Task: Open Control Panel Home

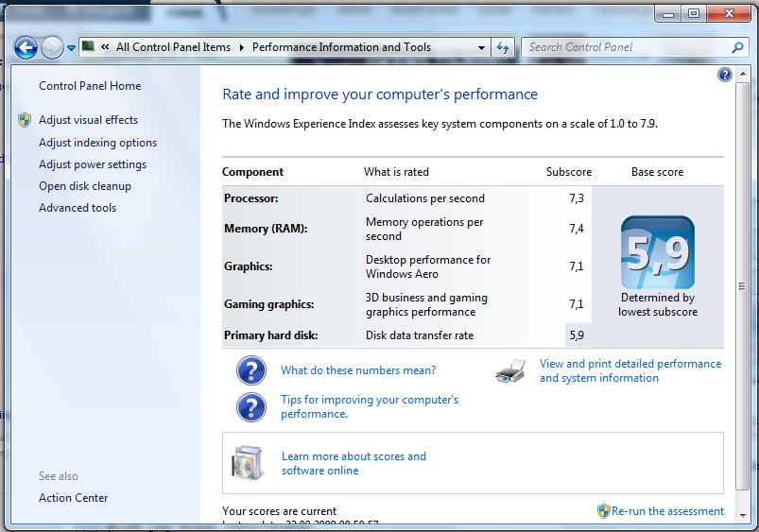Action: click(90, 86)
